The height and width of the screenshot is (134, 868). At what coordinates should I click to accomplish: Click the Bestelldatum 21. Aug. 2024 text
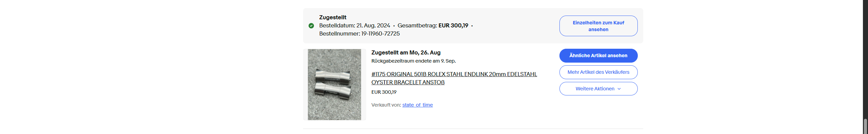[x=355, y=25]
